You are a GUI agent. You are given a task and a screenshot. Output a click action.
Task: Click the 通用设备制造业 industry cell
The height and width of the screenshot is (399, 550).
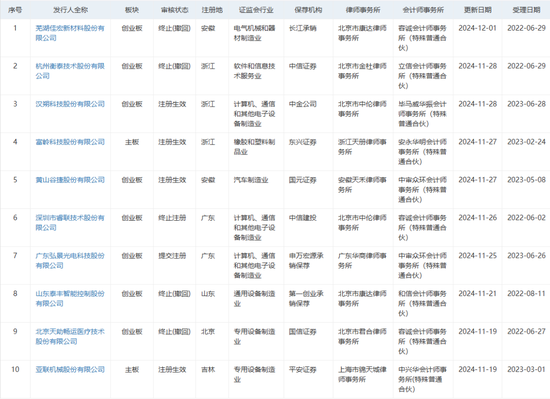tap(254, 298)
